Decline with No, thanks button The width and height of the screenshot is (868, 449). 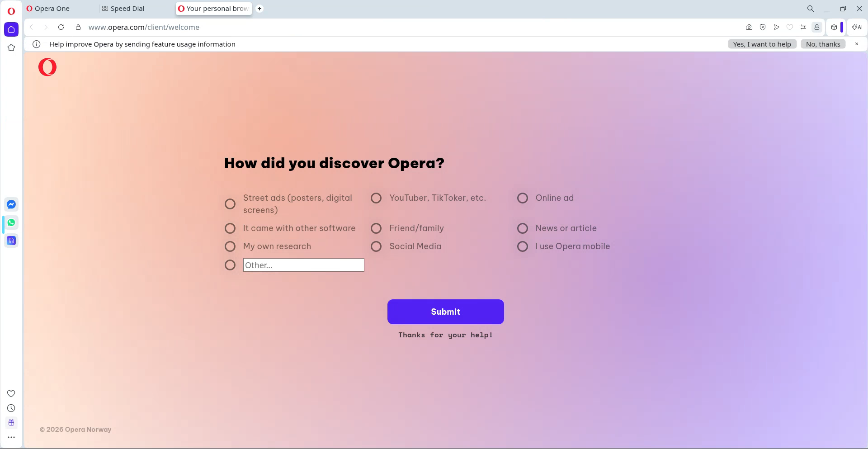[x=823, y=44]
